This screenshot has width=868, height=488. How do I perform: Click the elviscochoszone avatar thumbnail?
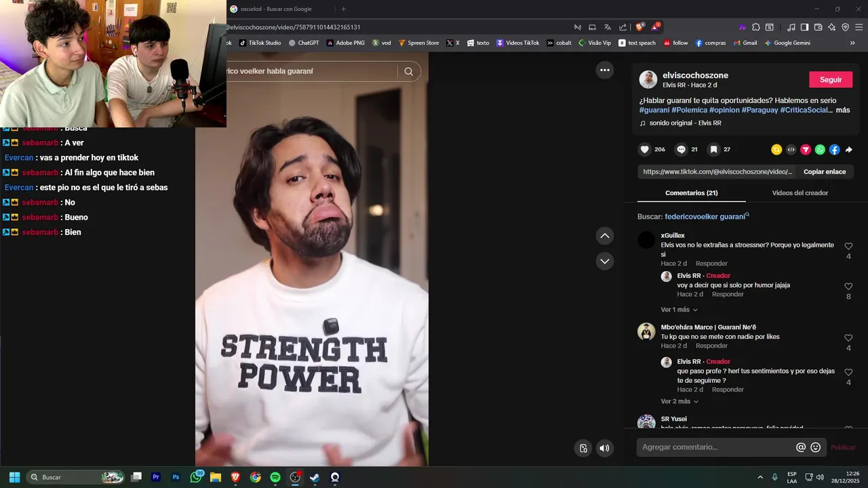648,79
